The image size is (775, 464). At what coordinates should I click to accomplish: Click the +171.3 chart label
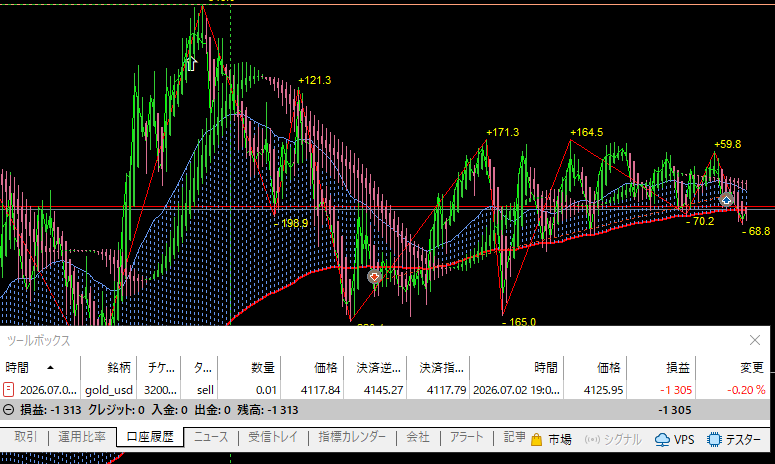pos(502,132)
